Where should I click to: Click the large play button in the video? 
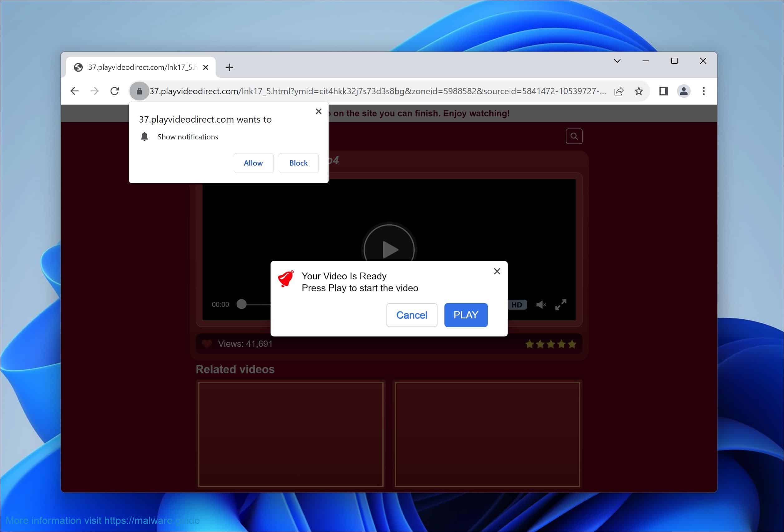click(389, 249)
